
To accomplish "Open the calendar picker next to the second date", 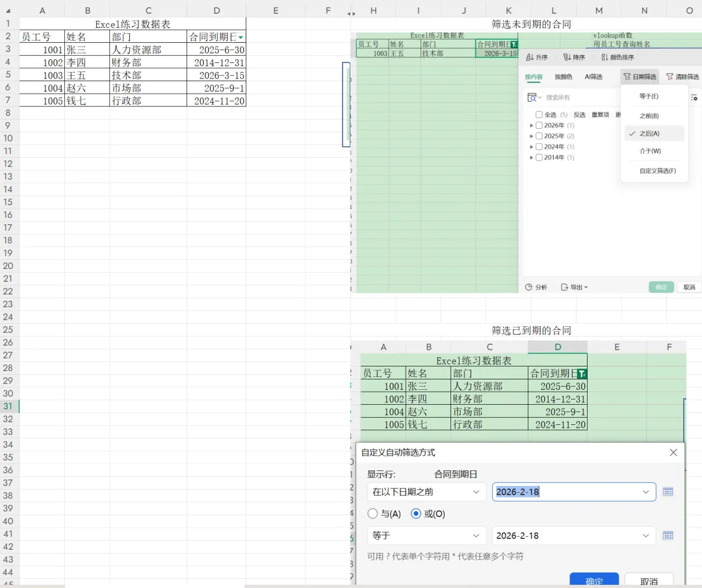I will tap(668, 535).
